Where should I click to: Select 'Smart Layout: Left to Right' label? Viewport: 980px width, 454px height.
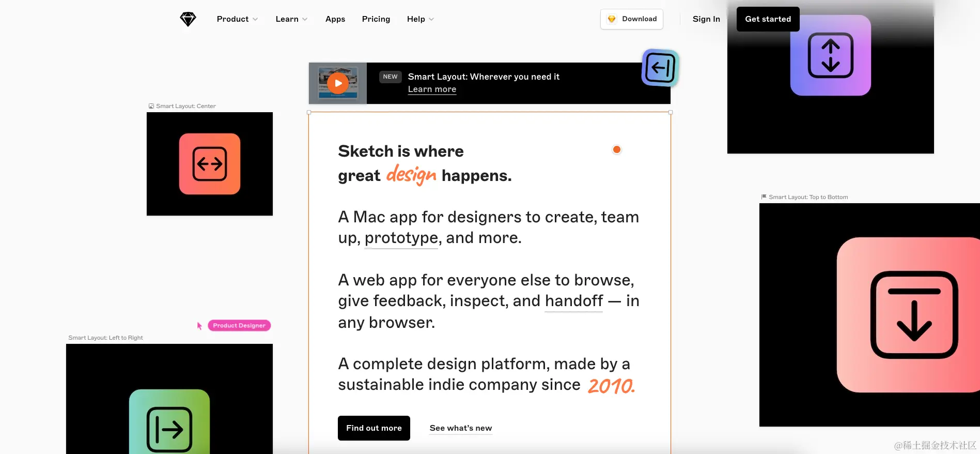[105, 338]
